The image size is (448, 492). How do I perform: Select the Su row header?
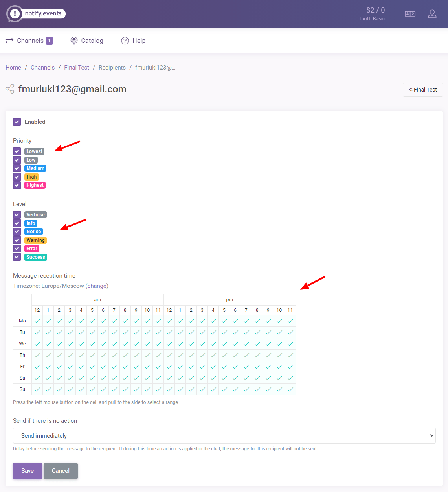pos(22,389)
